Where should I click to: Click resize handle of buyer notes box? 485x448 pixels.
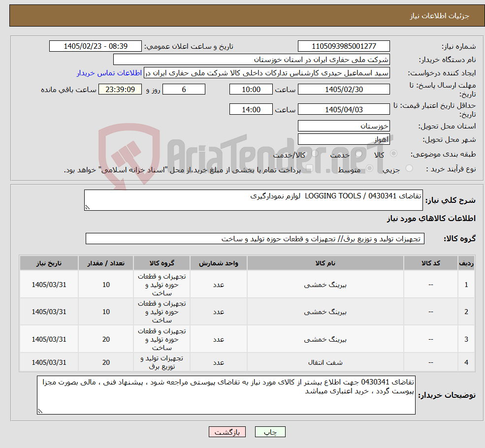tap(40, 411)
